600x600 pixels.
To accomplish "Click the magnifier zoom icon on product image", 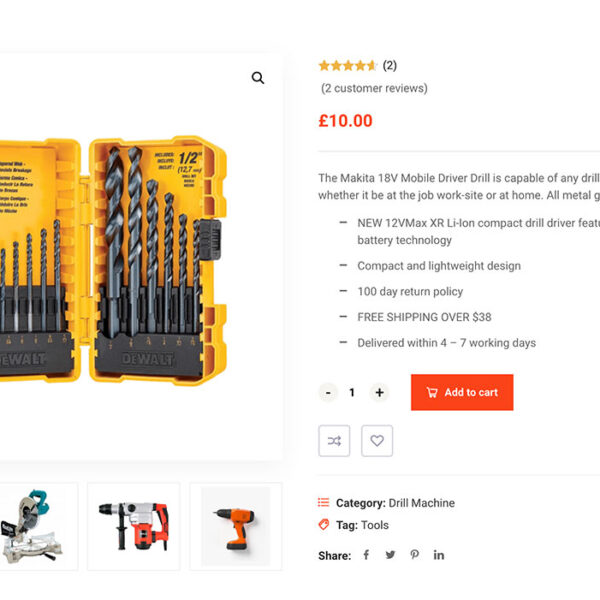I will [258, 78].
